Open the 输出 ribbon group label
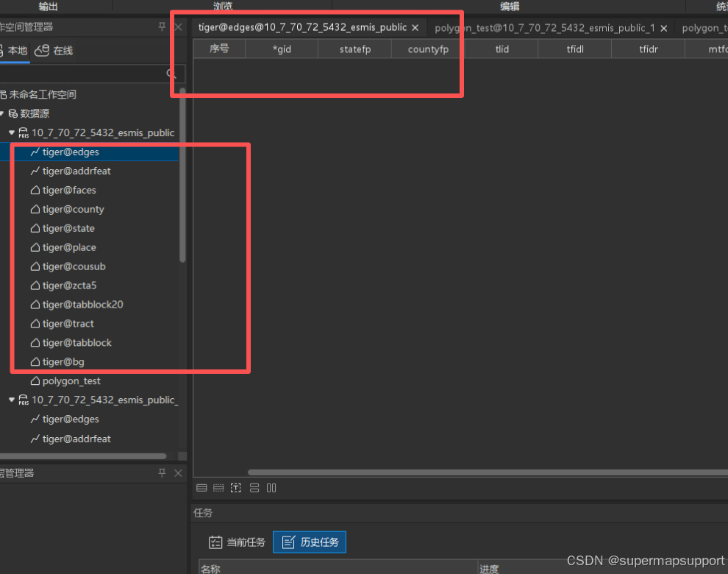Image resolution: width=728 pixels, height=574 pixels. [48, 6]
